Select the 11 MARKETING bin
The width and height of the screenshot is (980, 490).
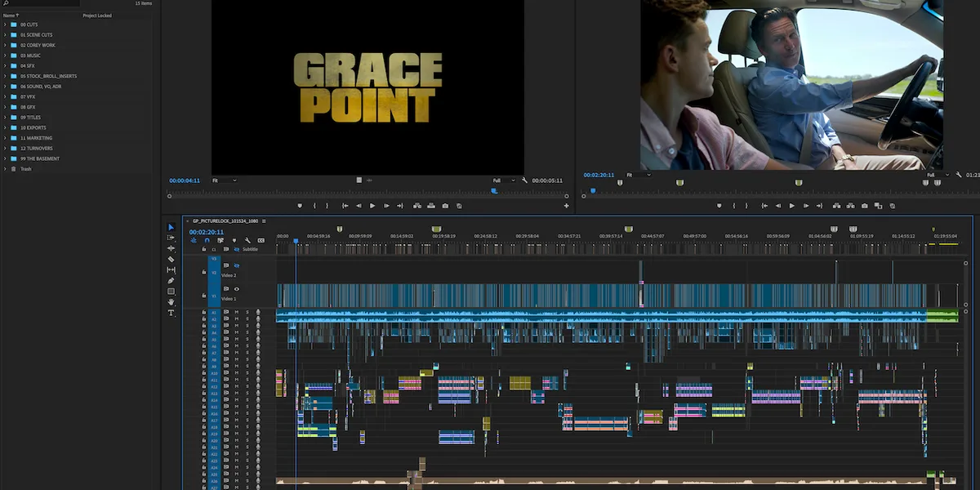click(36, 138)
